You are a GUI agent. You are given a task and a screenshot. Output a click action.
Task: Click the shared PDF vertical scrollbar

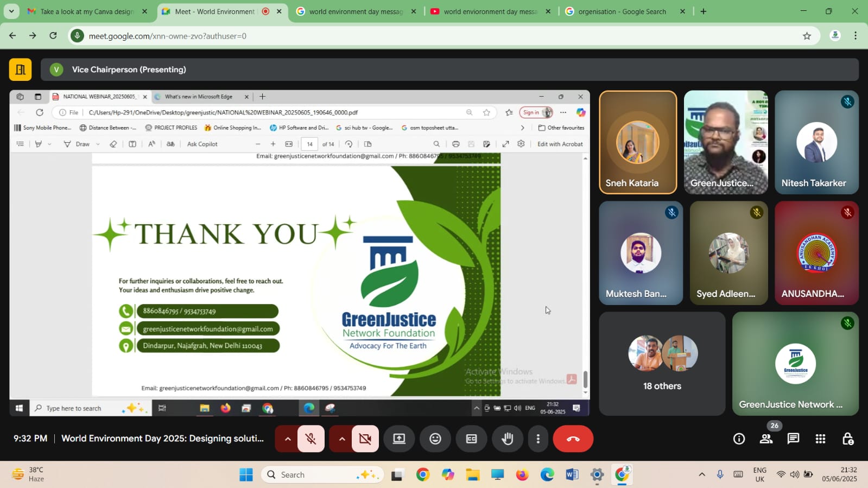coord(585,379)
